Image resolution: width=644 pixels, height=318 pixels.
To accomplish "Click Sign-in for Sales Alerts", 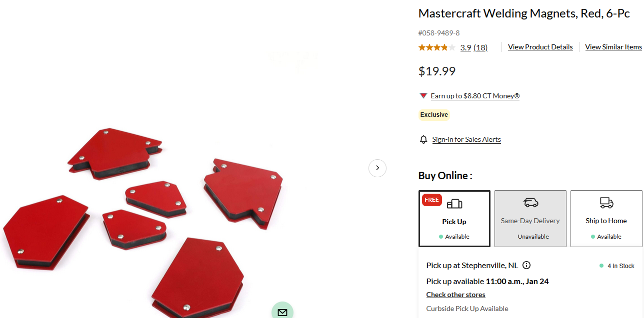I will pyautogui.click(x=466, y=139).
